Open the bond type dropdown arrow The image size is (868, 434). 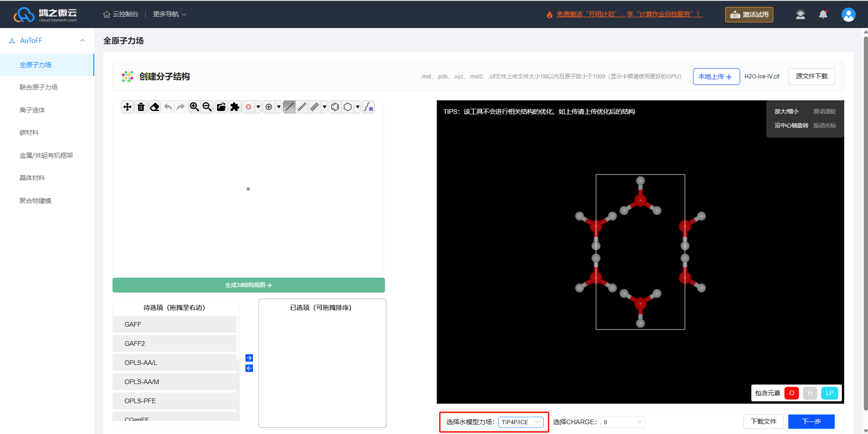[x=324, y=107]
